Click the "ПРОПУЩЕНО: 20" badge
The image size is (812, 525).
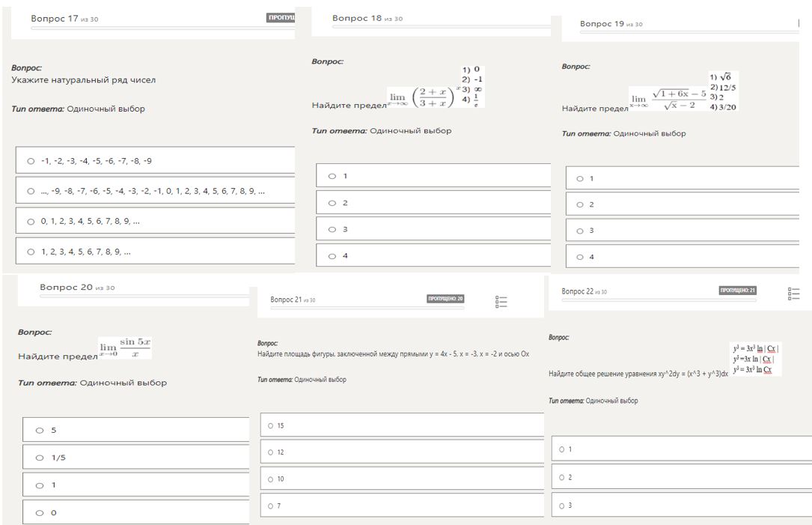445,300
